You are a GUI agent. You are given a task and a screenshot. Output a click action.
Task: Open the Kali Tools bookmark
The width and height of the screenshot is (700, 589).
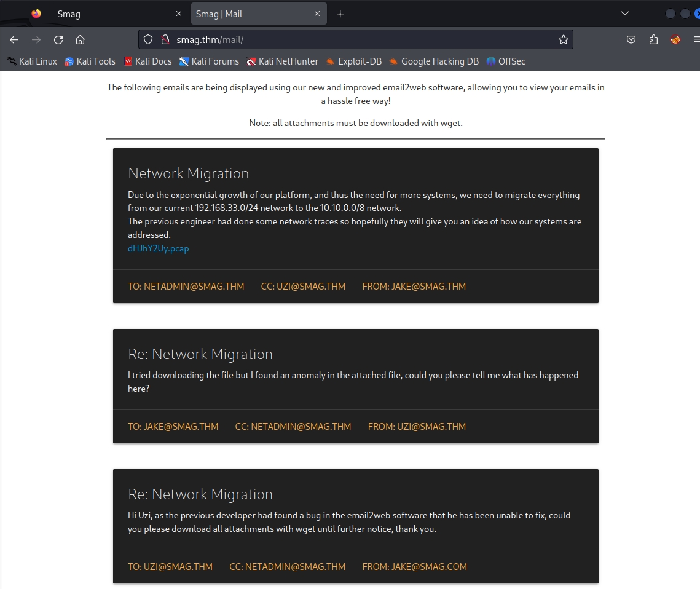click(90, 61)
